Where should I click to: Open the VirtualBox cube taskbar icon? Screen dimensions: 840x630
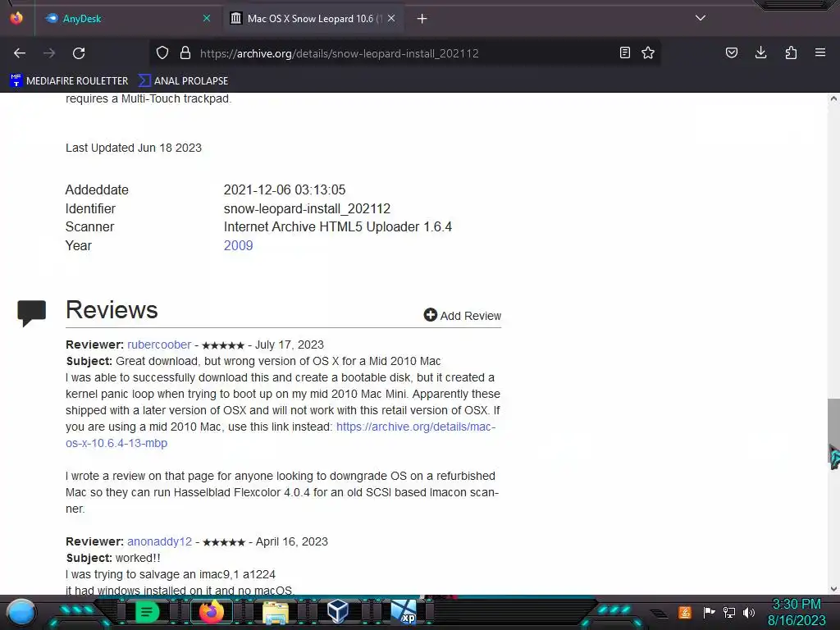(x=337, y=612)
